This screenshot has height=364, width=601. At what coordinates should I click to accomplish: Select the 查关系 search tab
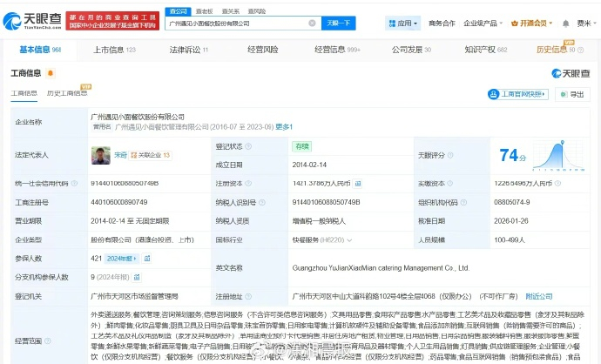pos(230,11)
